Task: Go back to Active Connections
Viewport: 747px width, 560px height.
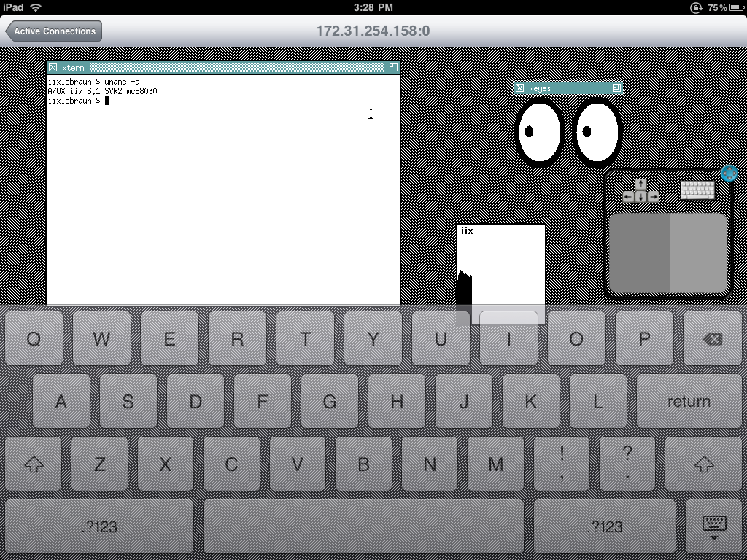Action: [53, 31]
